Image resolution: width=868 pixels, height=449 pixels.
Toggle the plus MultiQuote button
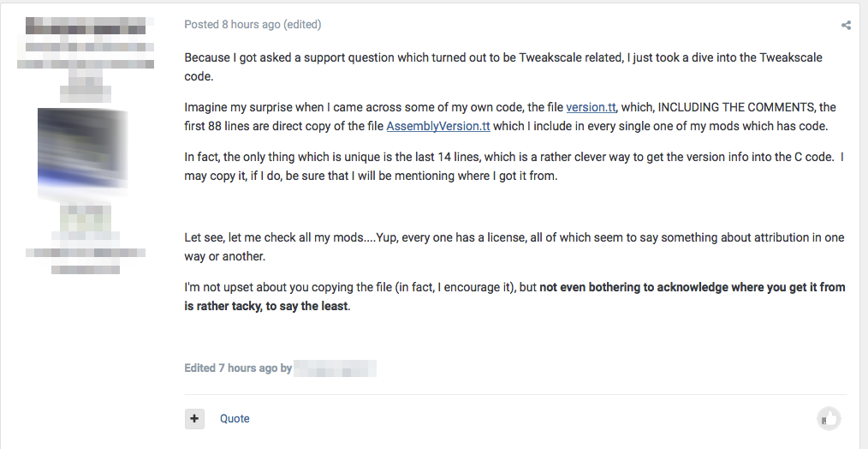coord(194,418)
